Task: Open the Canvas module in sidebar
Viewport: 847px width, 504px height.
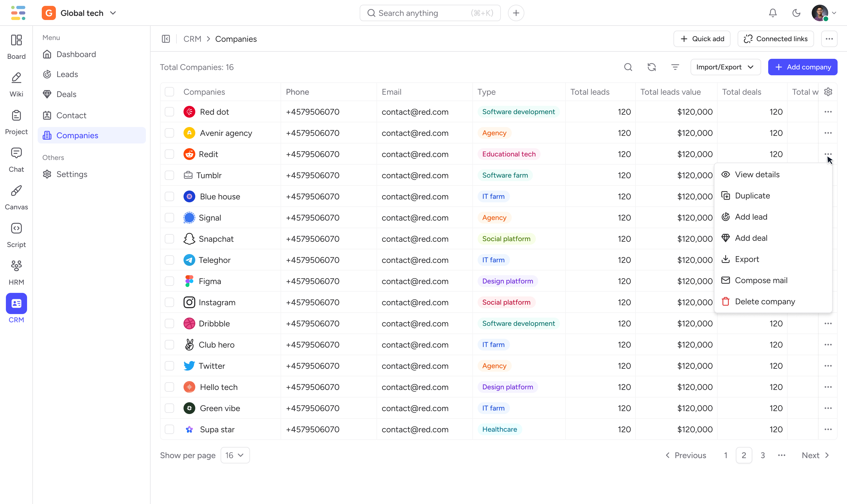Action: [x=16, y=197]
